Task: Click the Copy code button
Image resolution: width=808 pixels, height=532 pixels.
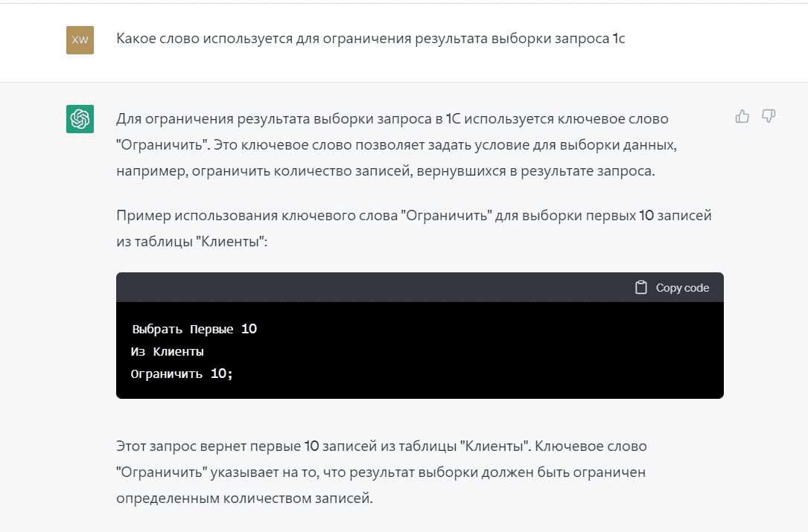Action: pos(672,287)
